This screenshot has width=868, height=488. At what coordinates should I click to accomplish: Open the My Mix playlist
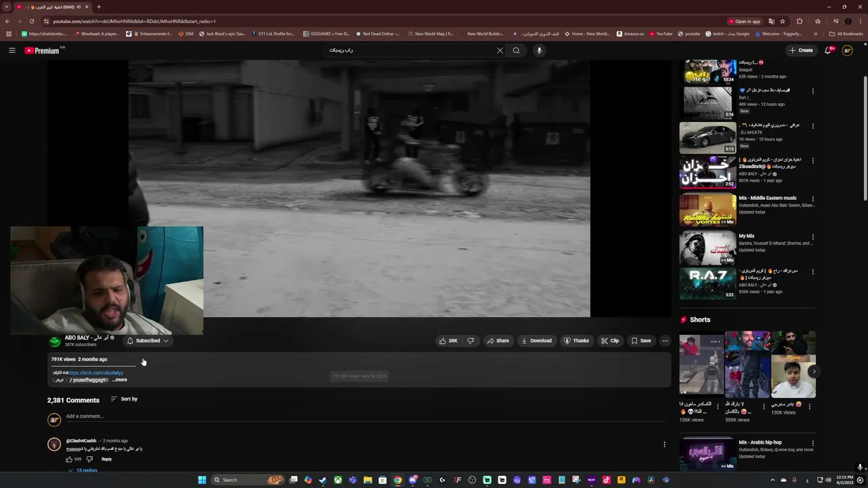[746, 237]
